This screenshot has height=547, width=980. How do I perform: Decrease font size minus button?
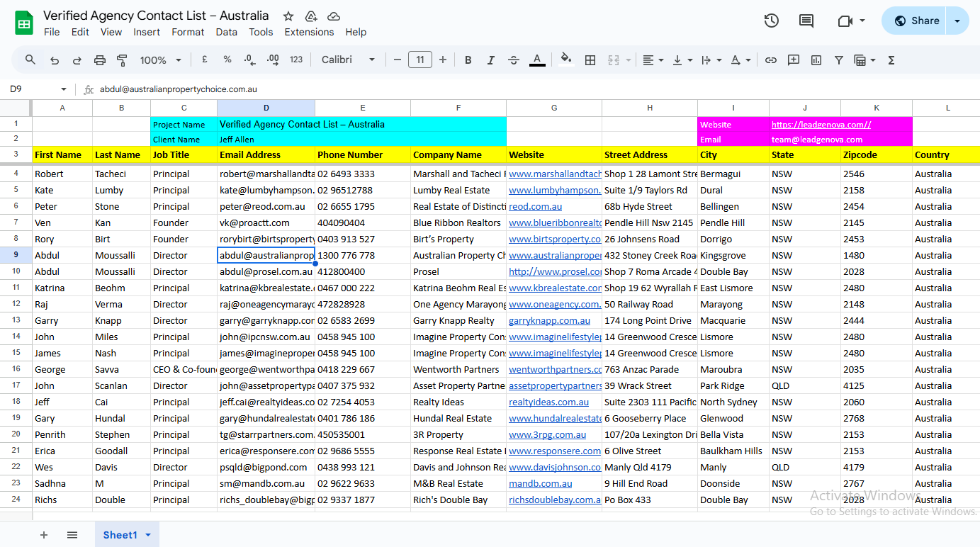[x=398, y=60]
